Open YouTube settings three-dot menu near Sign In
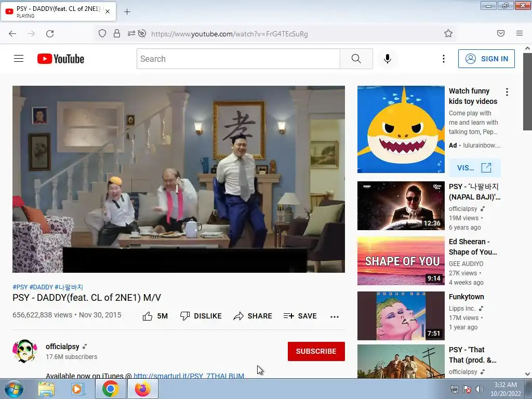Viewport: 532px width, 399px height. pos(444,59)
